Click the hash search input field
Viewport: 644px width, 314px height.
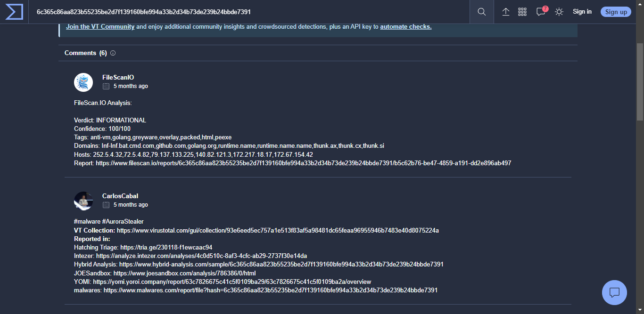point(250,12)
